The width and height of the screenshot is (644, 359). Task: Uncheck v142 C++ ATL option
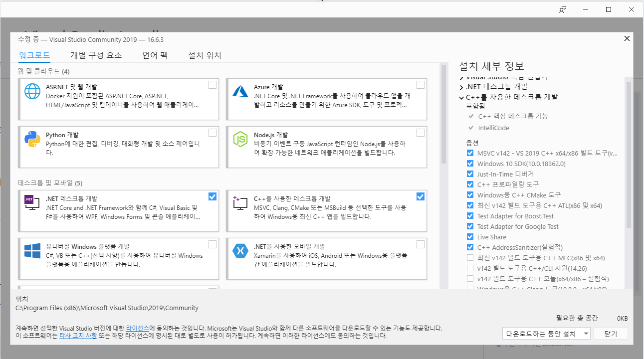470,205
